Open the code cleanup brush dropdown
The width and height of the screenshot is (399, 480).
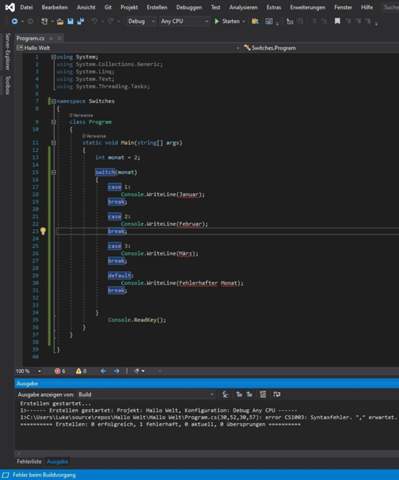(x=139, y=371)
